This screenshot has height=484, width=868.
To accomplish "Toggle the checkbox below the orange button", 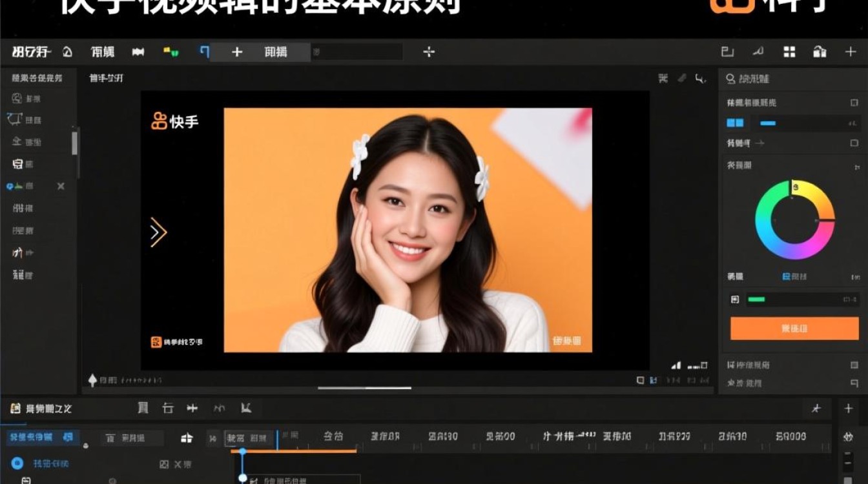I will pos(854,365).
